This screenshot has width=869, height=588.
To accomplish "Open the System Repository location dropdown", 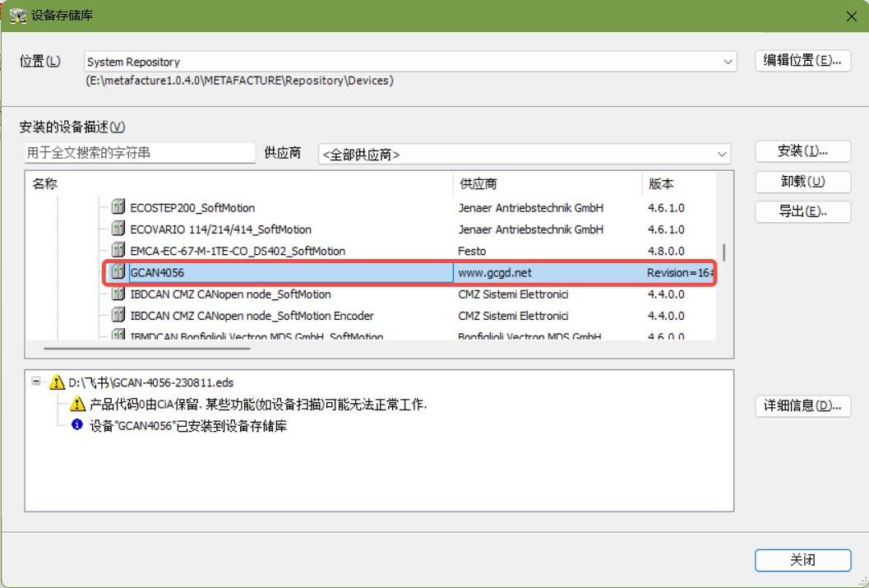I will [728, 62].
